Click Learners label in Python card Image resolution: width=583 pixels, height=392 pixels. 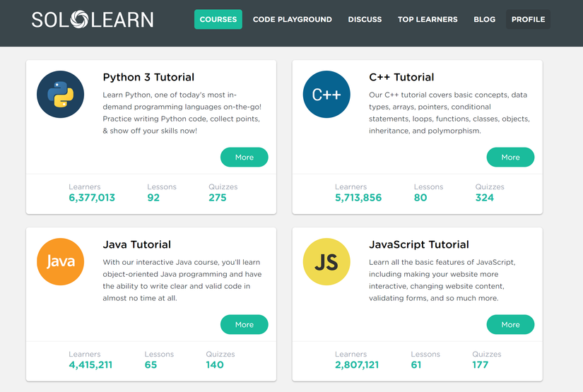click(x=84, y=186)
